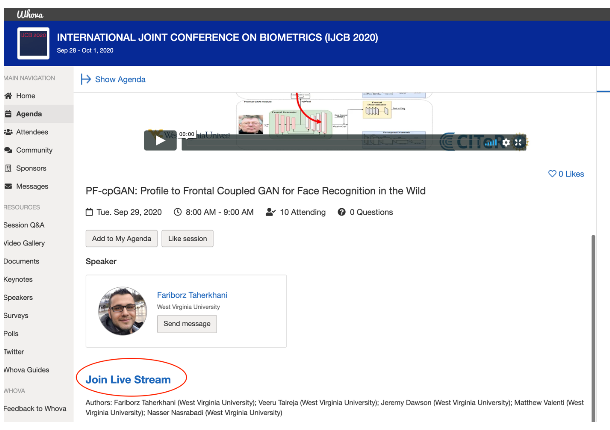This screenshot has height=430, width=610.
Task: Open Documents resource
Action: (x=21, y=262)
